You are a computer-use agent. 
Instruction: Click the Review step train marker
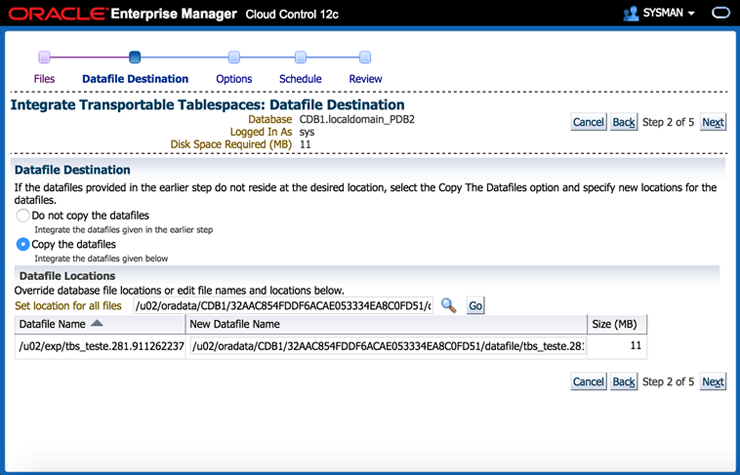tap(365, 57)
